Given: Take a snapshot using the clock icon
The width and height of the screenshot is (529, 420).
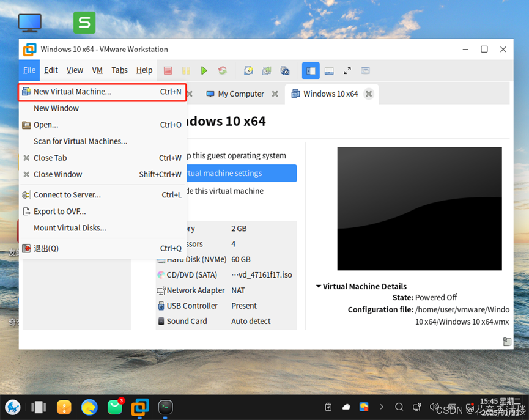Looking at the screenshot, I should coord(249,70).
